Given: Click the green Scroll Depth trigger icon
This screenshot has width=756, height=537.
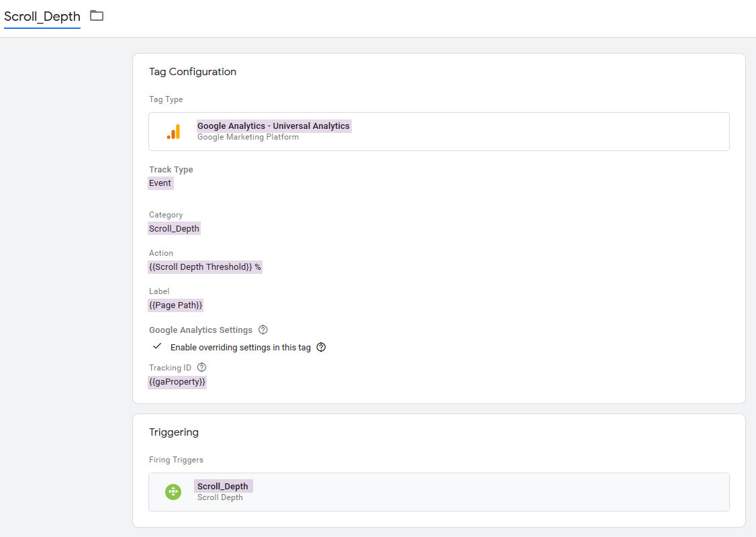Looking at the screenshot, I should coord(173,491).
